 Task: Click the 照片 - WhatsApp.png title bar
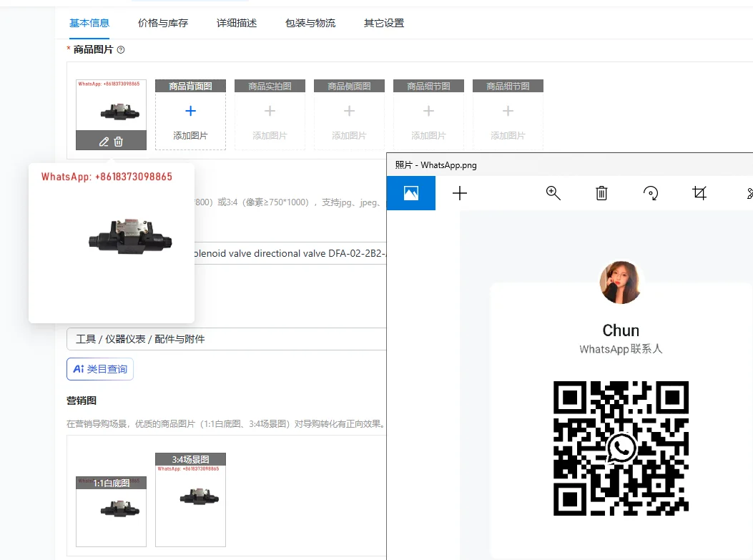pyautogui.click(x=569, y=165)
